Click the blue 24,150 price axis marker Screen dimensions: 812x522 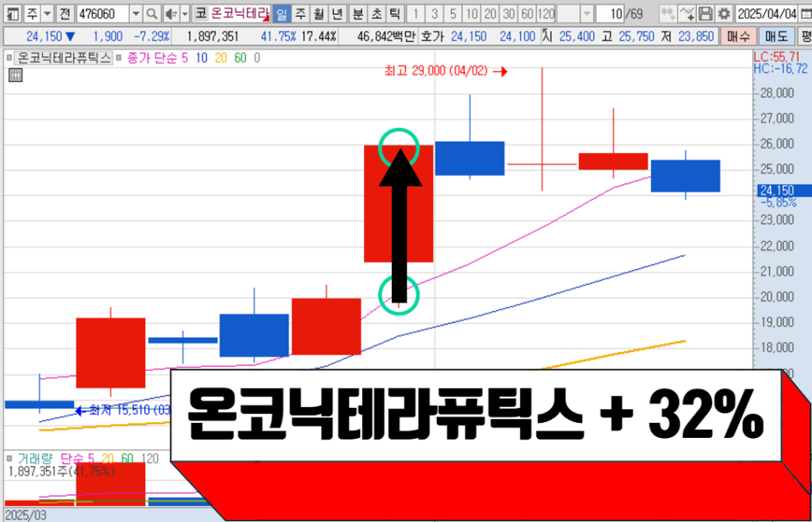(x=783, y=191)
